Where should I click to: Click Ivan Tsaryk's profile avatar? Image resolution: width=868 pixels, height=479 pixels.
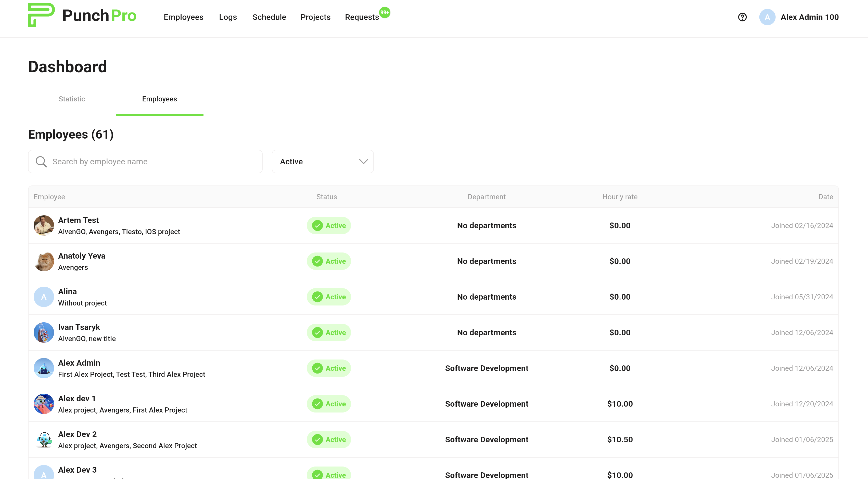(x=44, y=332)
